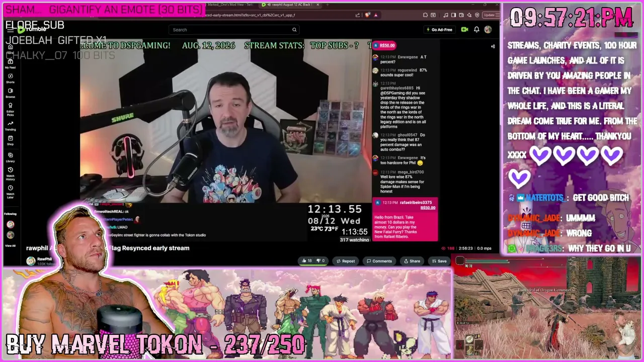Click the browser extensions puzzle icon
Image resolution: width=644 pixels, height=362 pixels.
click(x=426, y=15)
